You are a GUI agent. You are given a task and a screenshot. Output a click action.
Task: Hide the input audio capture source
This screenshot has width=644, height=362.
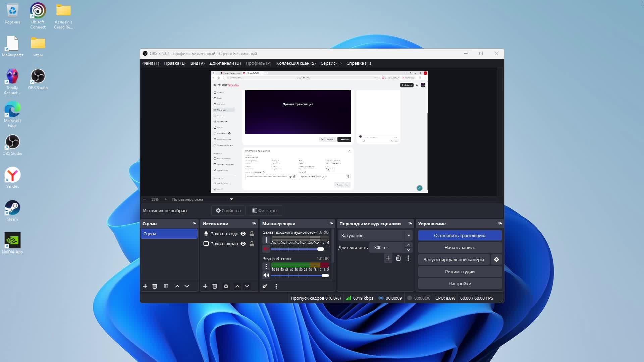click(243, 234)
